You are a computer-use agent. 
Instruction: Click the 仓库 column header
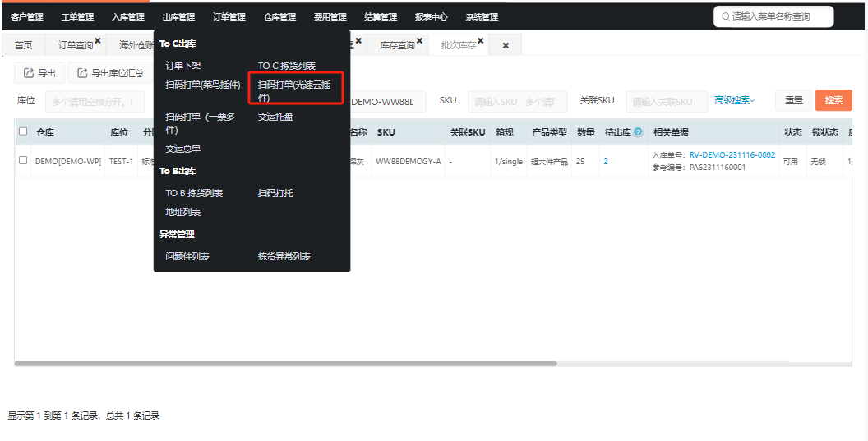[45, 132]
